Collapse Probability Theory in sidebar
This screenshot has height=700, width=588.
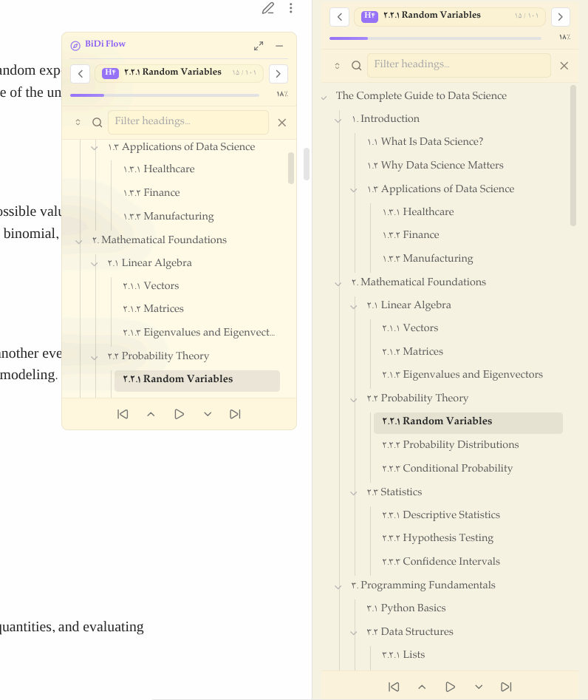(x=354, y=399)
